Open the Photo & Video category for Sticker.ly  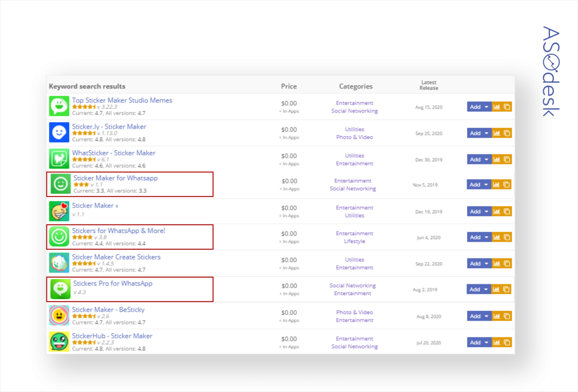354,137
